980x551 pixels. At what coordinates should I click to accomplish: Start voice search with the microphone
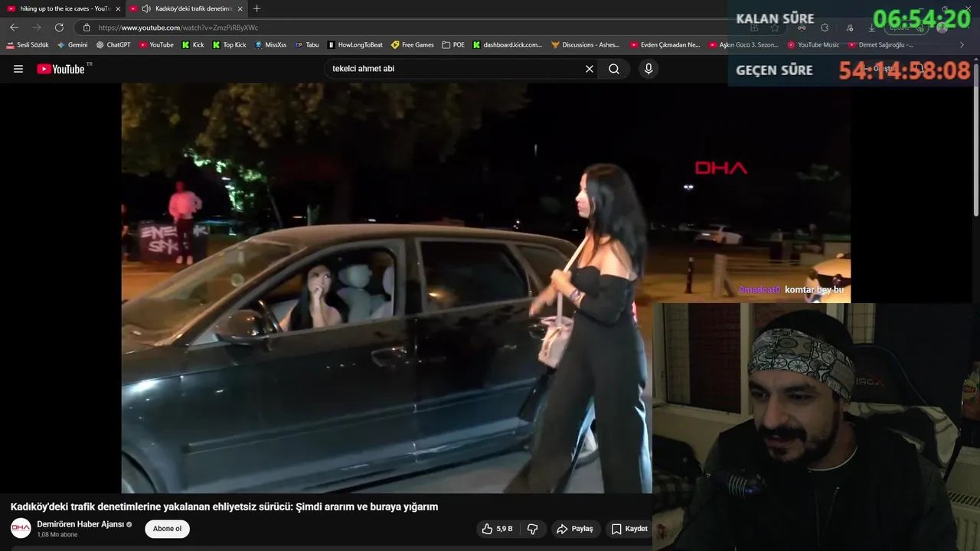coord(648,69)
